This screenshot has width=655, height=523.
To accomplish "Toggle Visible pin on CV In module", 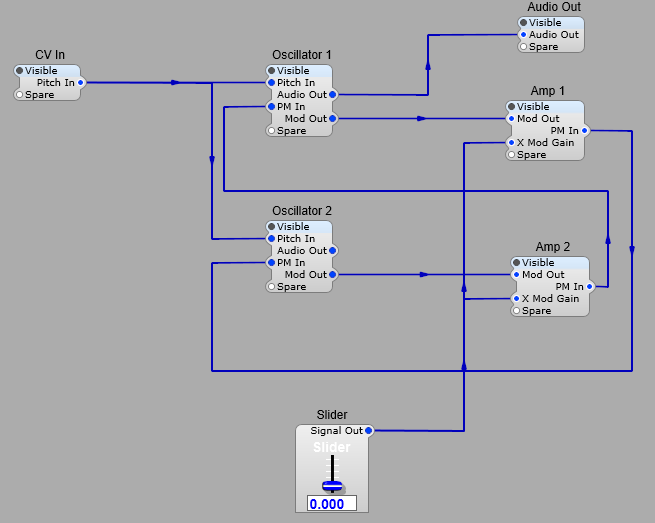I will [x=19, y=71].
